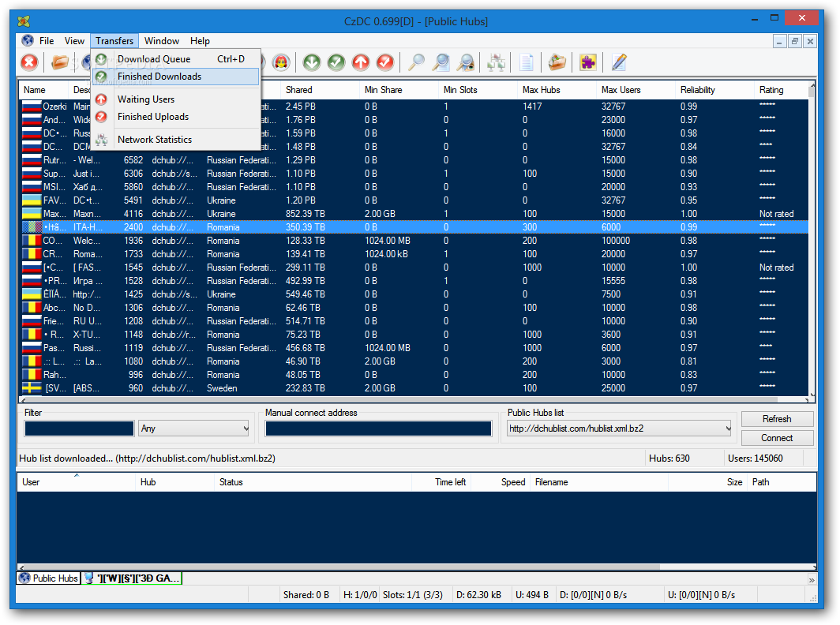The image size is (840, 625).
Task: Sort hubs by Rating column header
Action: point(781,90)
